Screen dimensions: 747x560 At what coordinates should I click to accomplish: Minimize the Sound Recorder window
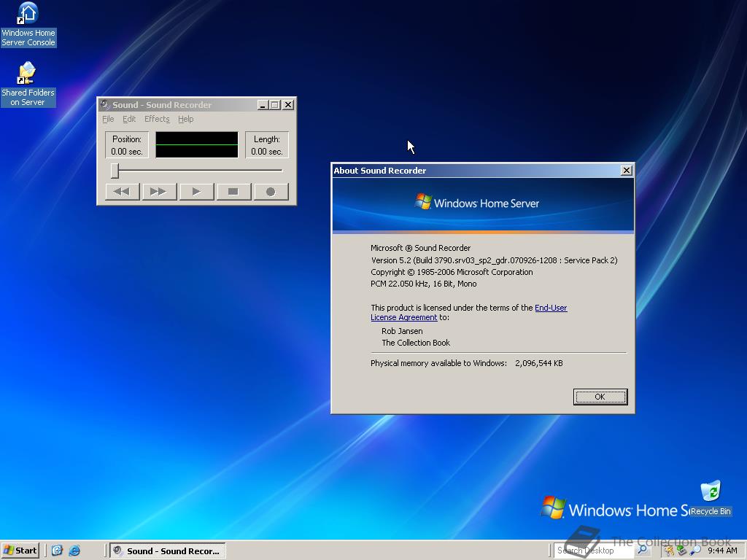(x=263, y=105)
